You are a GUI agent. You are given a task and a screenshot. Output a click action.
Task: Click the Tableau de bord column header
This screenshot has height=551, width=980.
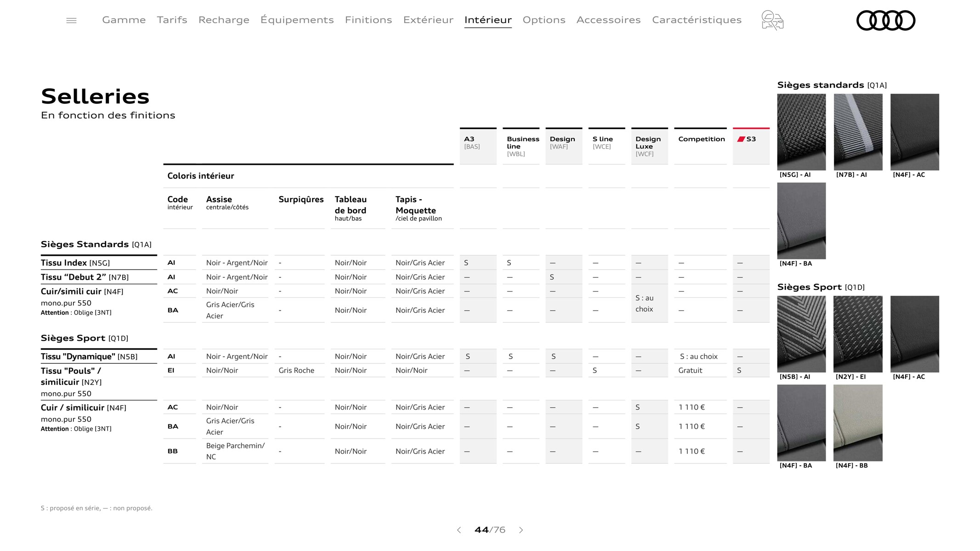(351, 208)
